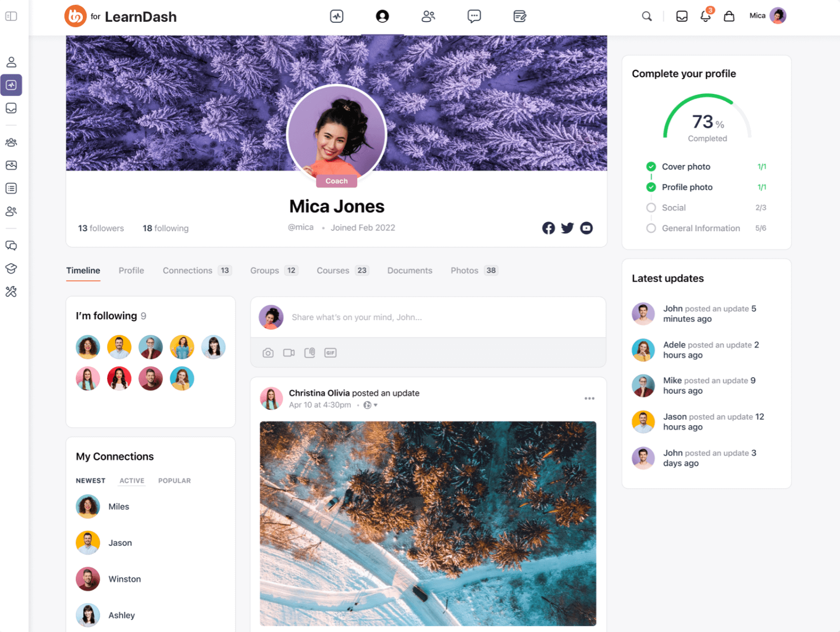This screenshot has height=632, width=840.
Task: Switch to the Connections tab
Action: point(187,271)
